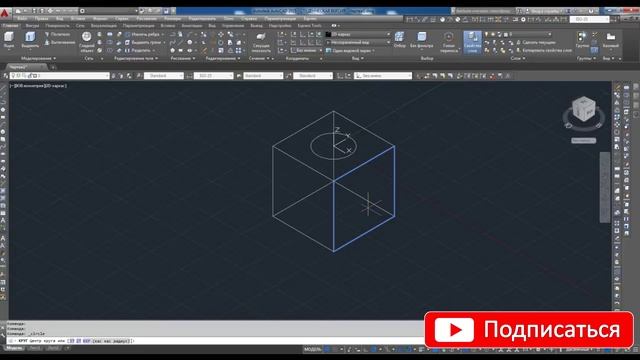The width and height of the screenshot is (640, 360).
Task: Select the Move tool in Редактирование panel
Action: tap(221, 35)
